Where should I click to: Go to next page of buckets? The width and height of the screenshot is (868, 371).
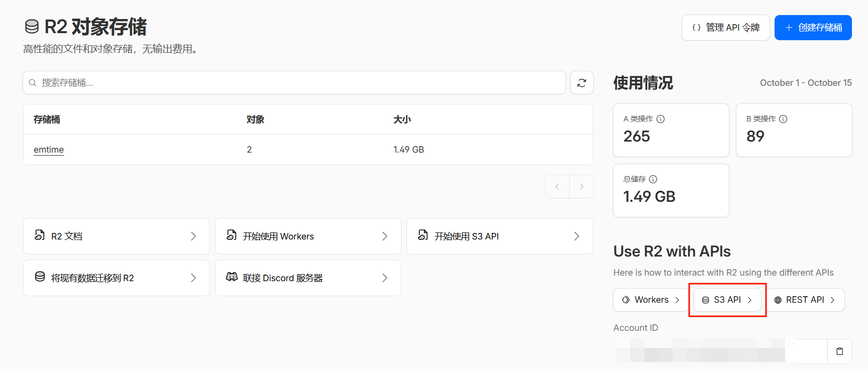click(582, 187)
